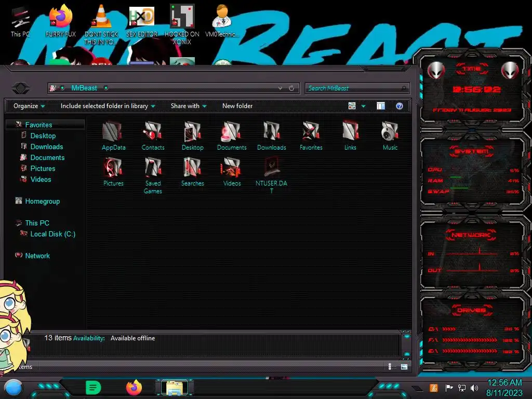This screenshot has width=532, height=399.
Task: Open the Videos folder in file pane
Action: 232,171
